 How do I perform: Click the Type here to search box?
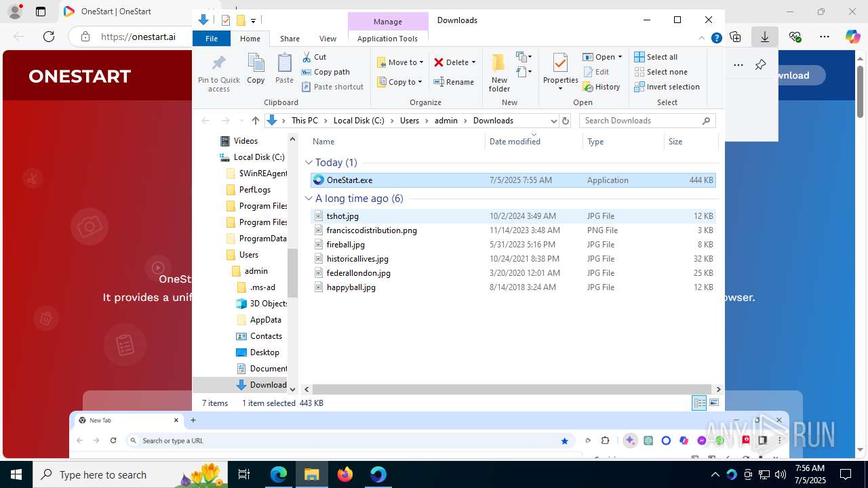pyautogui.click(x=130, y=474)
